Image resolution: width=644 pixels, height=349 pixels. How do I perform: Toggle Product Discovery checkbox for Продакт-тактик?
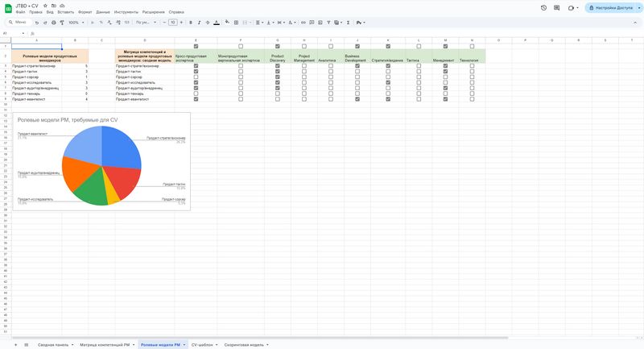(277, 71)
